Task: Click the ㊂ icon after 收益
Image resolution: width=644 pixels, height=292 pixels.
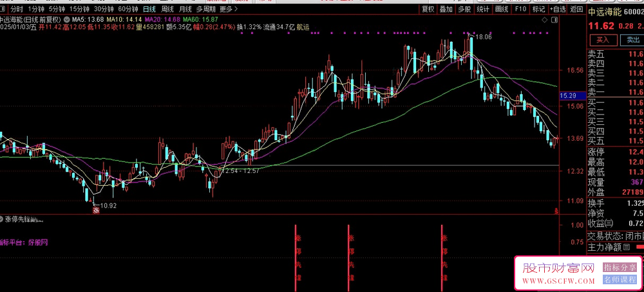Action: [x=609, y=223]
